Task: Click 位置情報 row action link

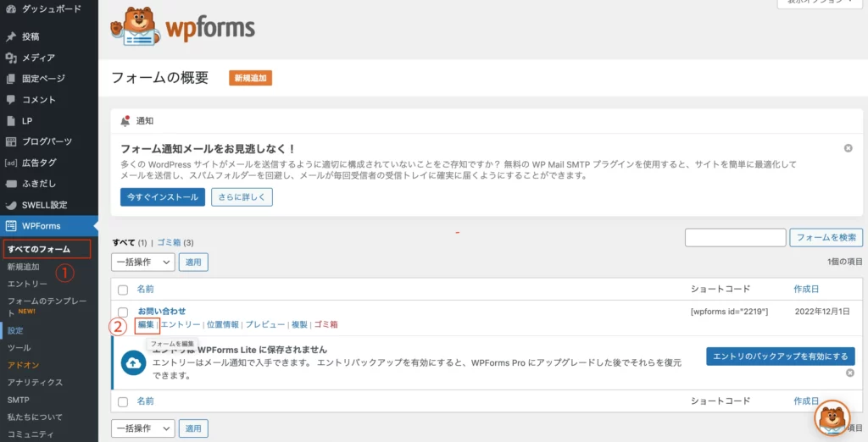Action: coord(223,324)
